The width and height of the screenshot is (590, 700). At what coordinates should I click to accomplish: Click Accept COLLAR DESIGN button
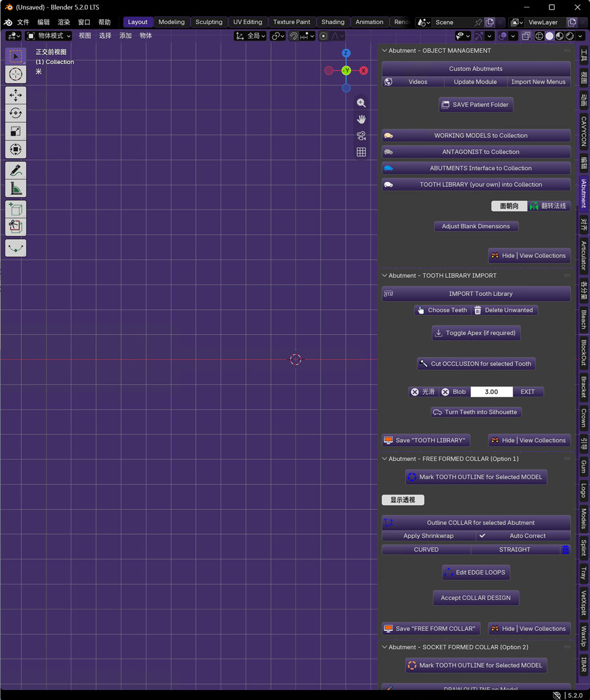point(476,598)
